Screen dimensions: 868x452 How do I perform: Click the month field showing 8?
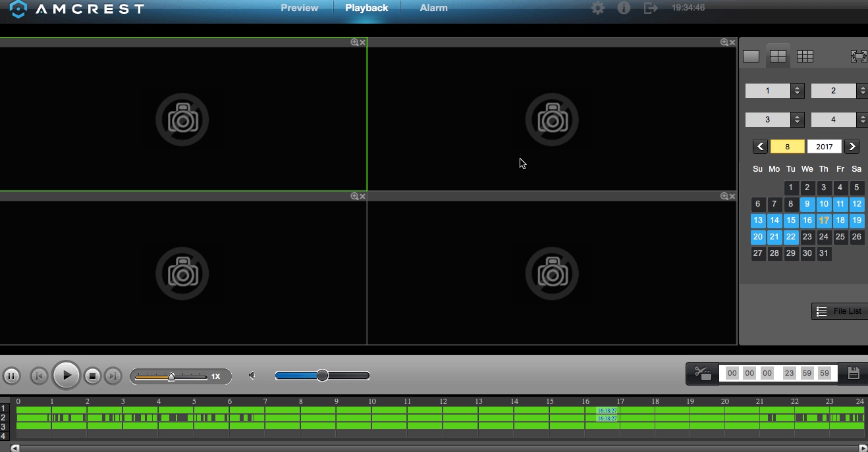787,147
